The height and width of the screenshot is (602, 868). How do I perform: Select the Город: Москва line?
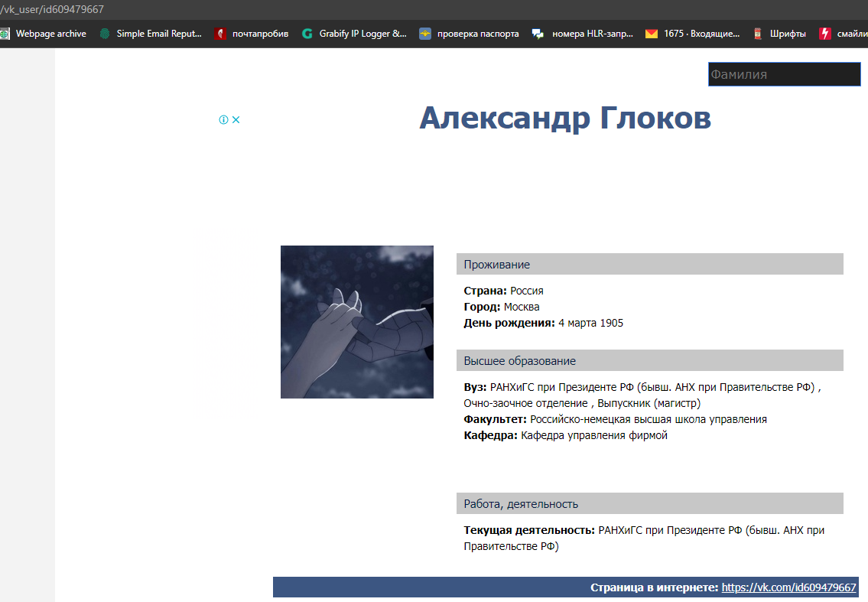point(502,307)
